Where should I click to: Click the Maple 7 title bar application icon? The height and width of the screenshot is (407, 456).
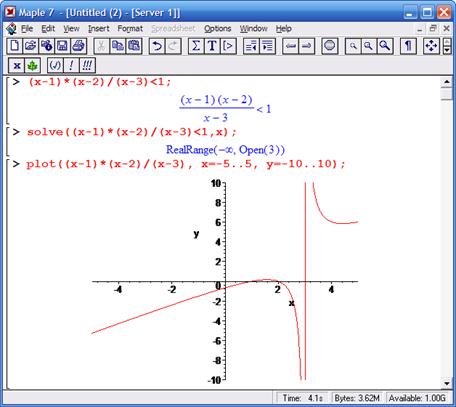(x=10, y=12)
